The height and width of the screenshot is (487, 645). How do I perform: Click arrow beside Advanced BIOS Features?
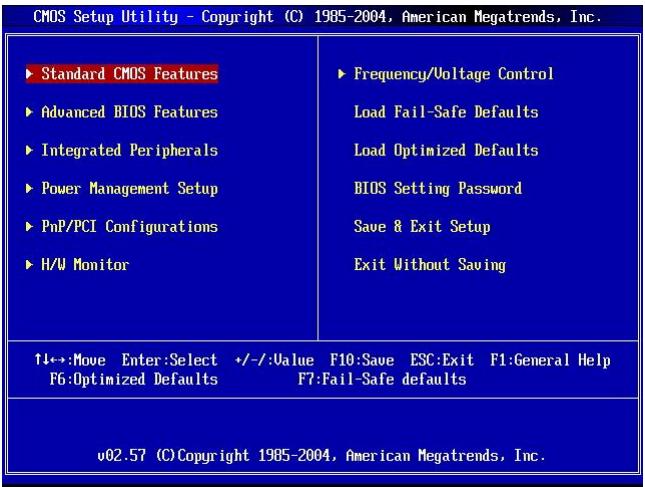click(x=29, y=112)
